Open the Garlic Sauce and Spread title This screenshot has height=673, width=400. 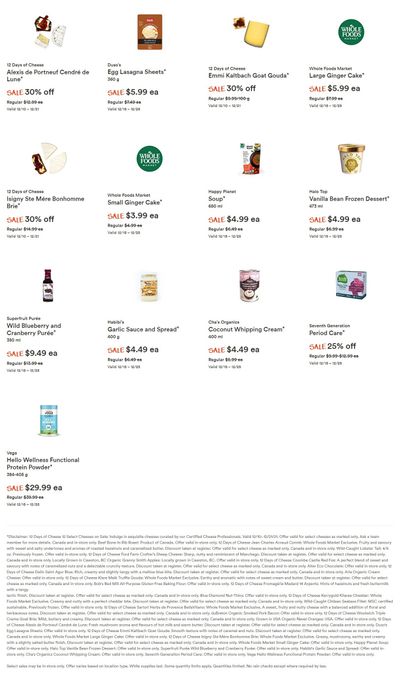point(143,330)
